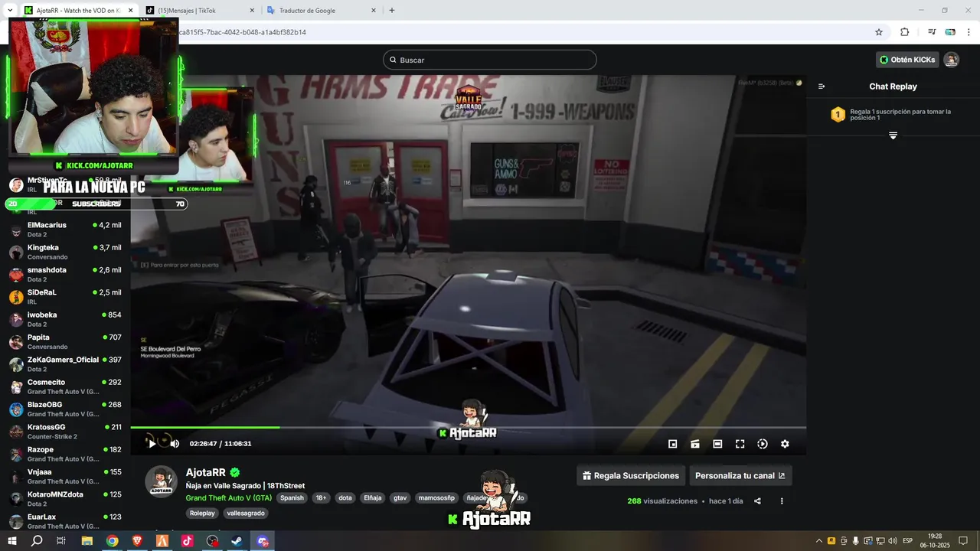Open TikTok app from taskbar

[x=188, y=541]
